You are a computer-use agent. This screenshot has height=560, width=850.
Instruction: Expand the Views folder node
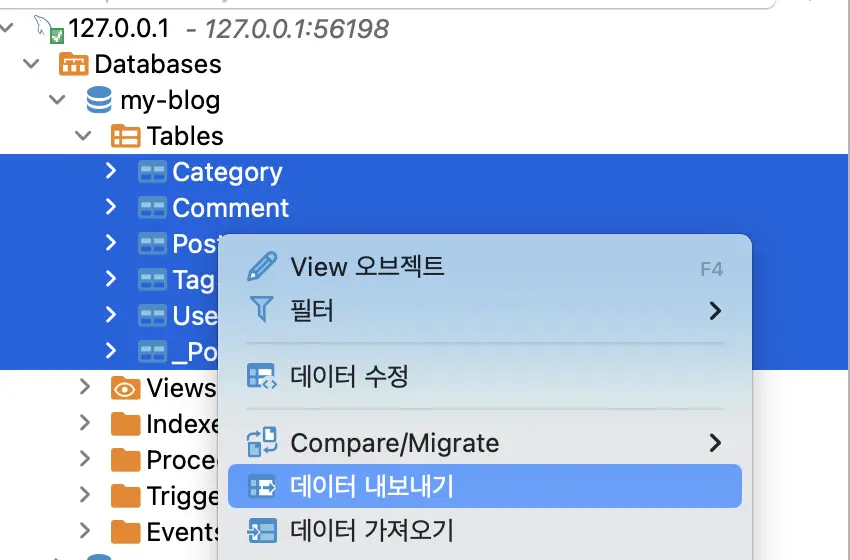tap(86, 388)
